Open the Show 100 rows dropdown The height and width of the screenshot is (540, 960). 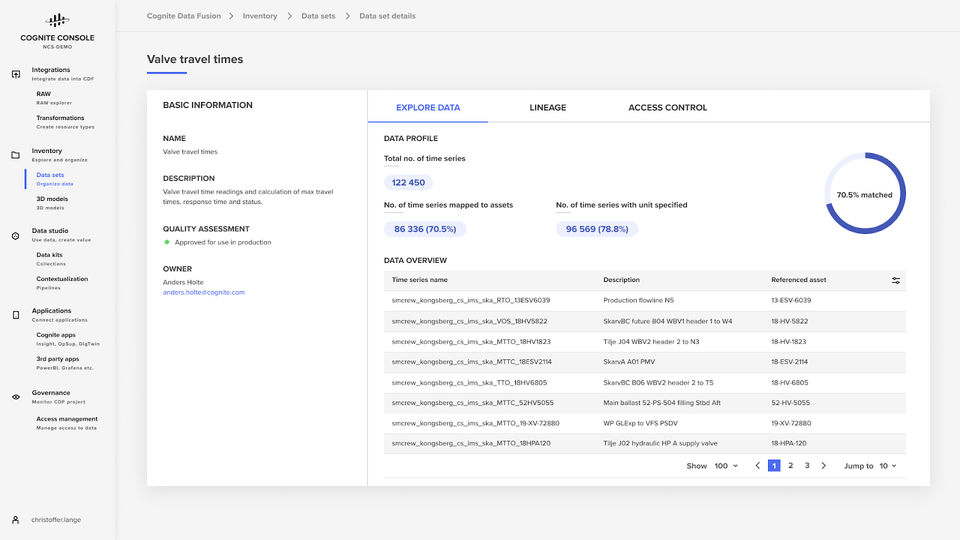[726, 466]
